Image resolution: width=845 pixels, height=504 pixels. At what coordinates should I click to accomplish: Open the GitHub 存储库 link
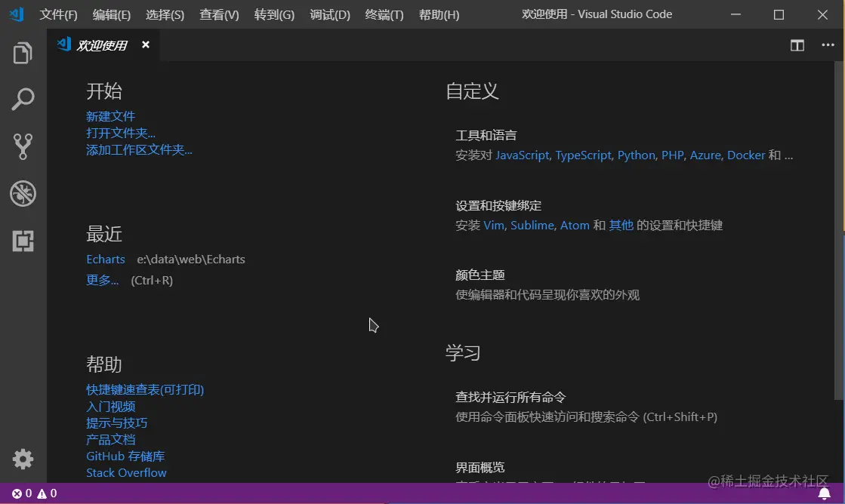pos(125,456)
